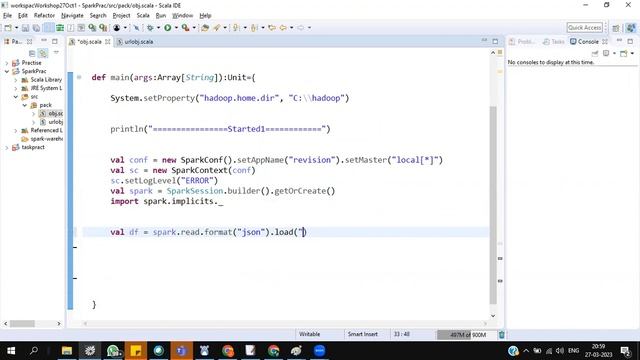Expand the Referenced Libraries node
This screenshot has width=640, height=360.
[16, 131]
